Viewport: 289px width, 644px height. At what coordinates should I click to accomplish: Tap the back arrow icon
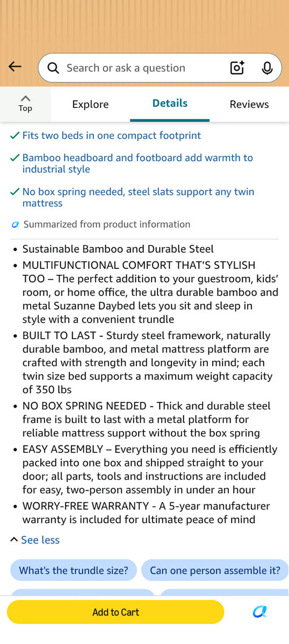pyautogui.click(x=15, y=67)
